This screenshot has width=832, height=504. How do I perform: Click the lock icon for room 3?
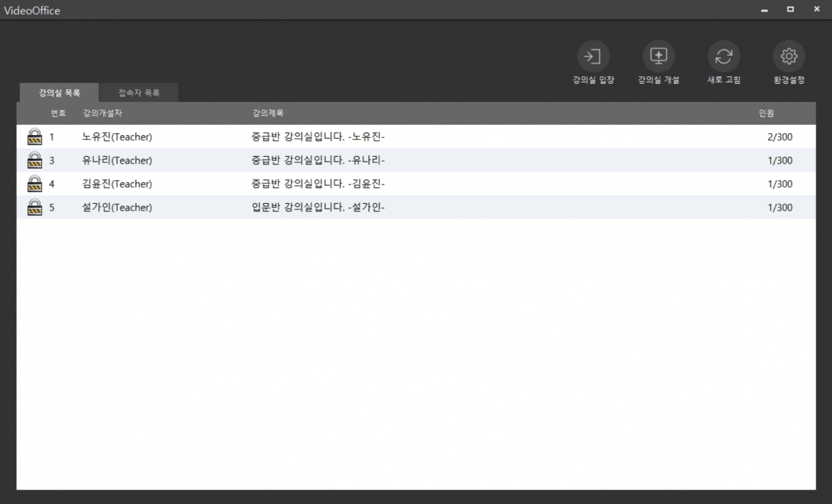click(34, 160)
